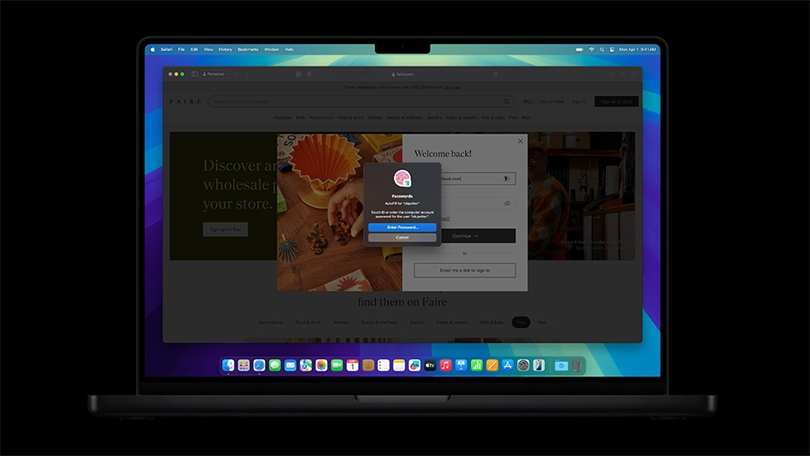810x456 pixels.
Task: Close the Welcome back sign-in modal
Action: click(520, 141)
